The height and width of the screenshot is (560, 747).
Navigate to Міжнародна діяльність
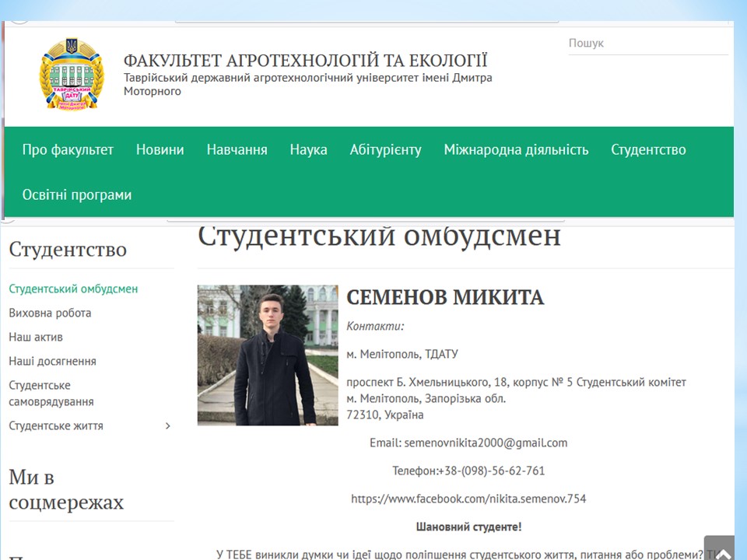pos(516,150)
